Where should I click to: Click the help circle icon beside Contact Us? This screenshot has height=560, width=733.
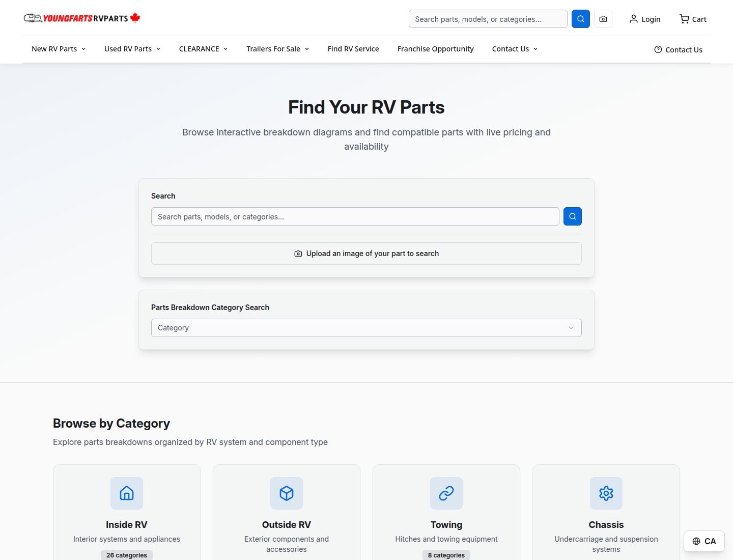(x=658, y=49)
